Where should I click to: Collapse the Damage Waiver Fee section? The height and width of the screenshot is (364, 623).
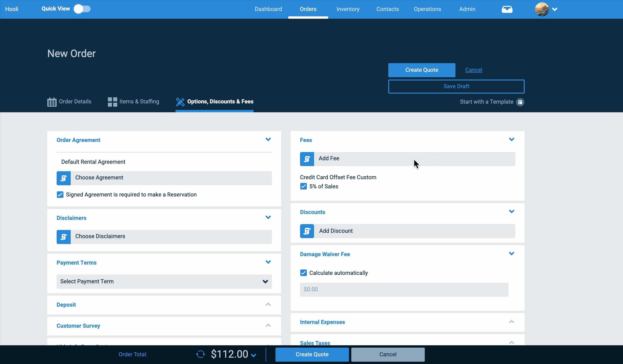pos(512,254)
